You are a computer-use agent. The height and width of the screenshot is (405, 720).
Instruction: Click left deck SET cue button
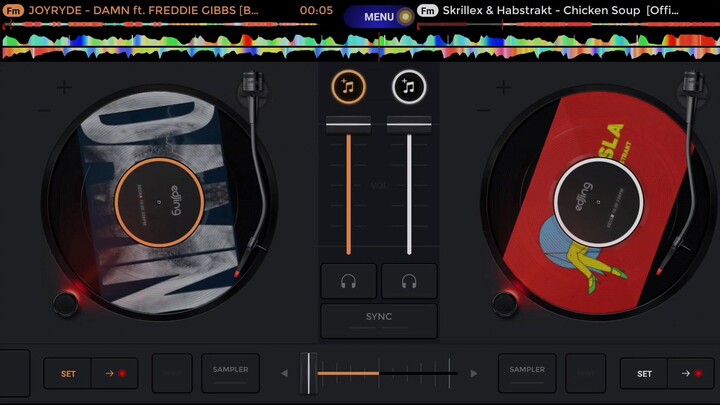pos(68,374)
